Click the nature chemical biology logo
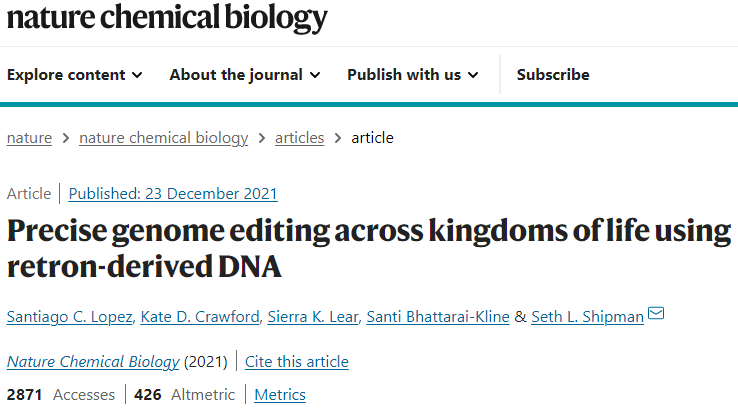The height and width of the screenshot is (408, 738). coord(167,18)
